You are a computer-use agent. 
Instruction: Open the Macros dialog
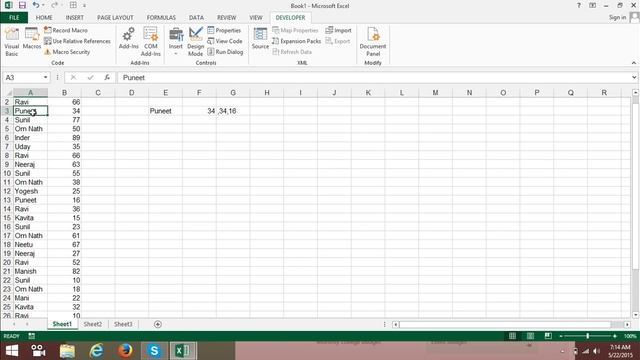[31, 39]
